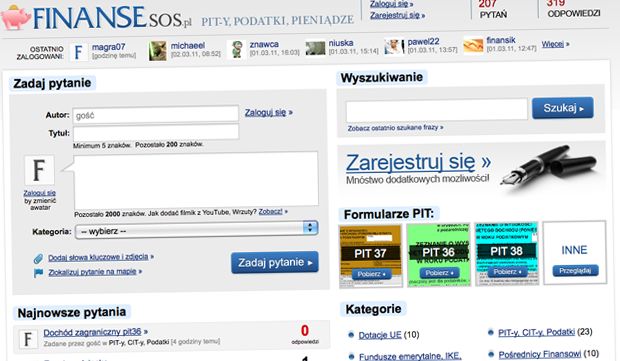
Task: Focus the Wyszukiwanie search field
Action: (x=437, y=110)
